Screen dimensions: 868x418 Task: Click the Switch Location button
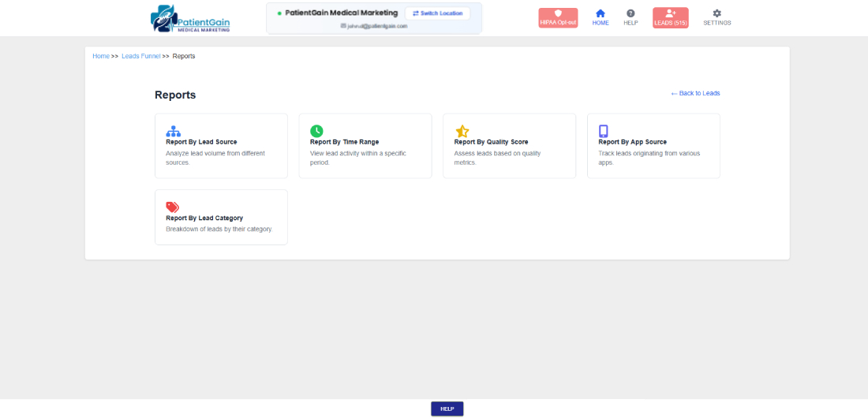437,13
